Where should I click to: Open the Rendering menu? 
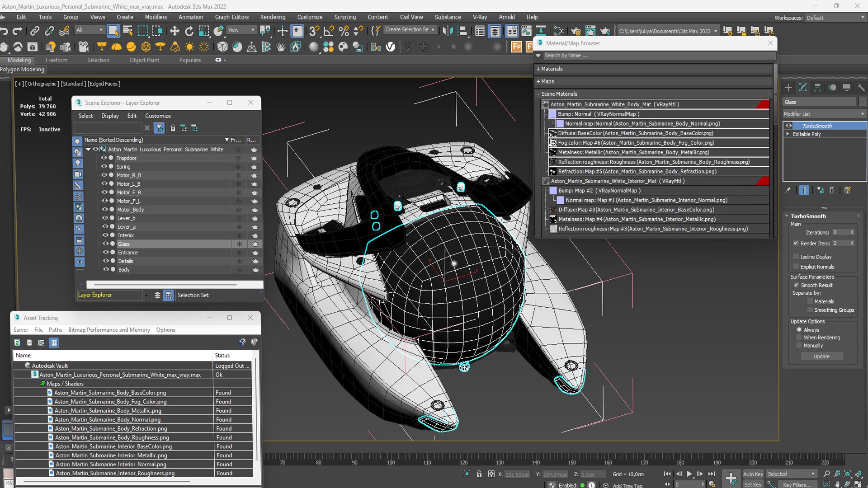coord(273,17)
